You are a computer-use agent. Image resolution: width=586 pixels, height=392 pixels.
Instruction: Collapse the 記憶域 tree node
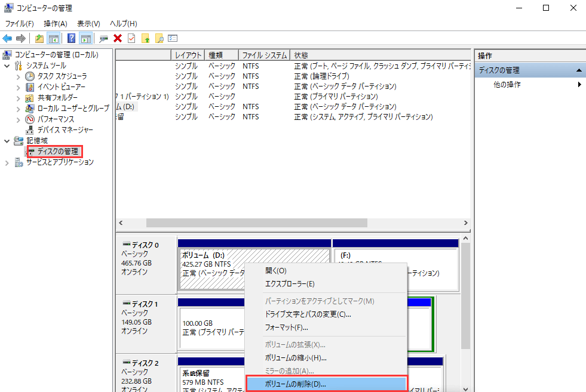6,140
